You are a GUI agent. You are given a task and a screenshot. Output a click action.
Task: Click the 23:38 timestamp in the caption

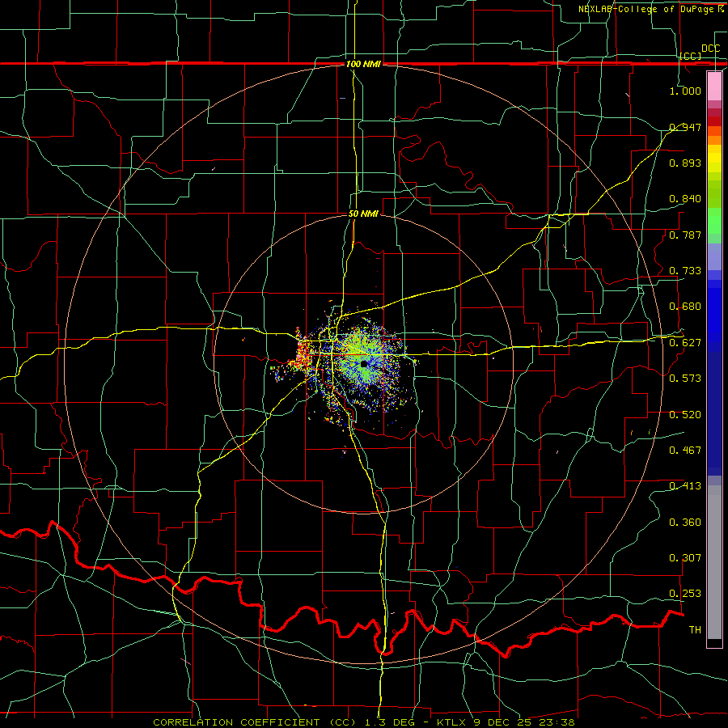click(557, 722)
